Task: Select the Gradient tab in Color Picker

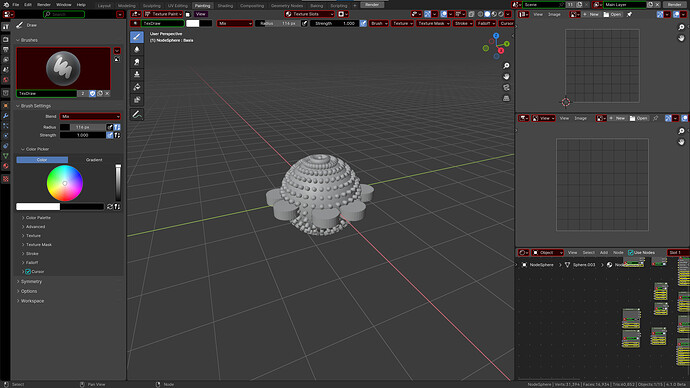Action: pyautogui.click(x=94, y=160)
